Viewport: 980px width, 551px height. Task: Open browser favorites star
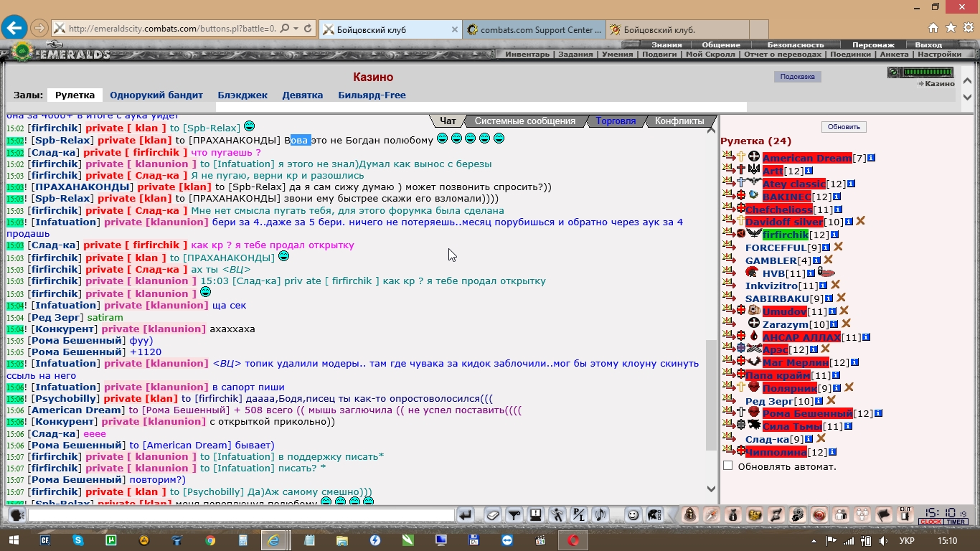(951, 28)
